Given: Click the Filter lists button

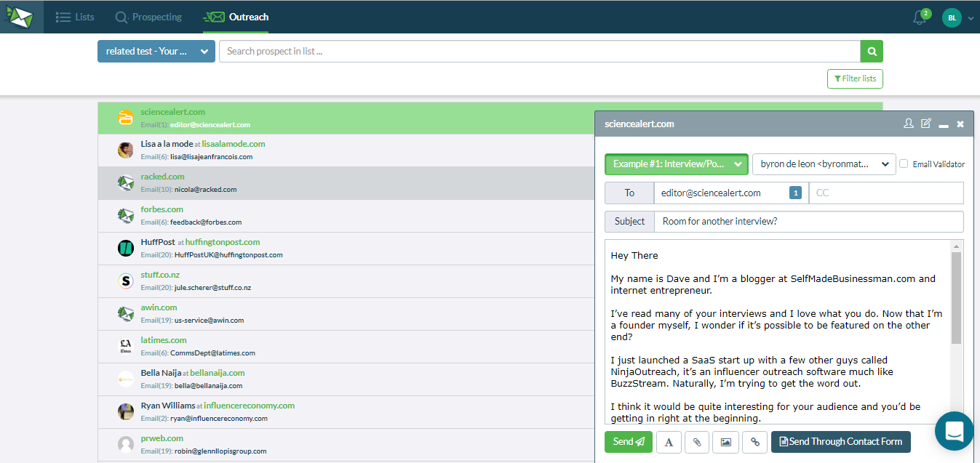Looking at the screenshot, I should (855, 78).
